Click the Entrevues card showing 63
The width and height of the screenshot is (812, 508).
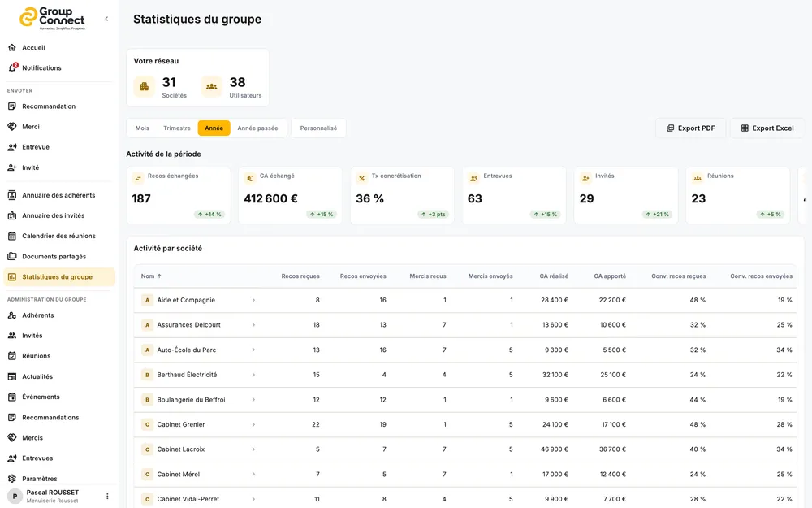click(x=514, y=195)
